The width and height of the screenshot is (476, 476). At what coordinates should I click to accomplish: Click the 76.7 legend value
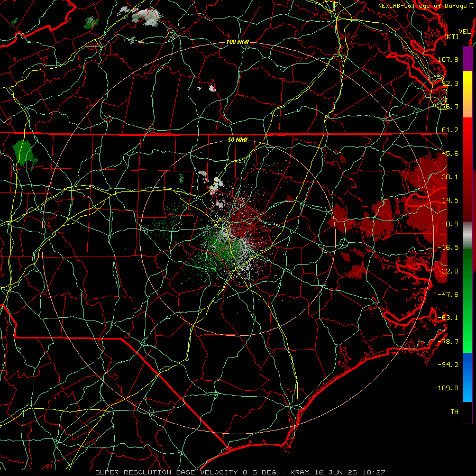coord(450,106)
